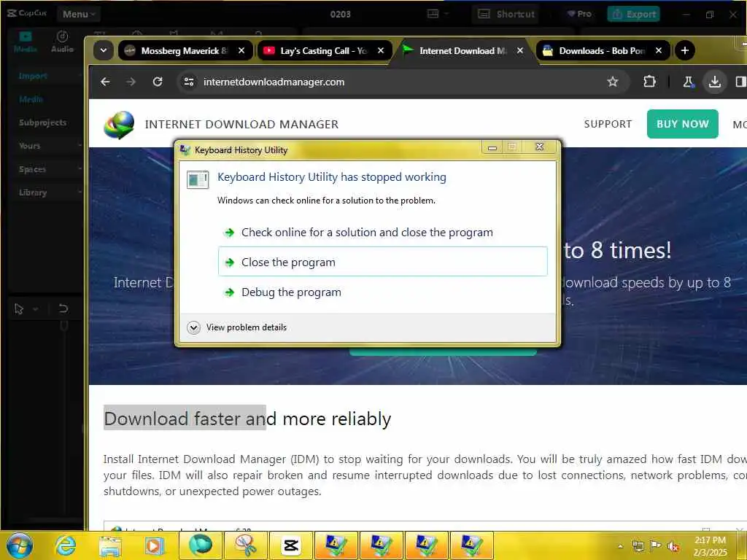Open Chrome Labs flask icon
Image resolution: width=747 pixels, height=560 pixels.
[x=689, y=82]
